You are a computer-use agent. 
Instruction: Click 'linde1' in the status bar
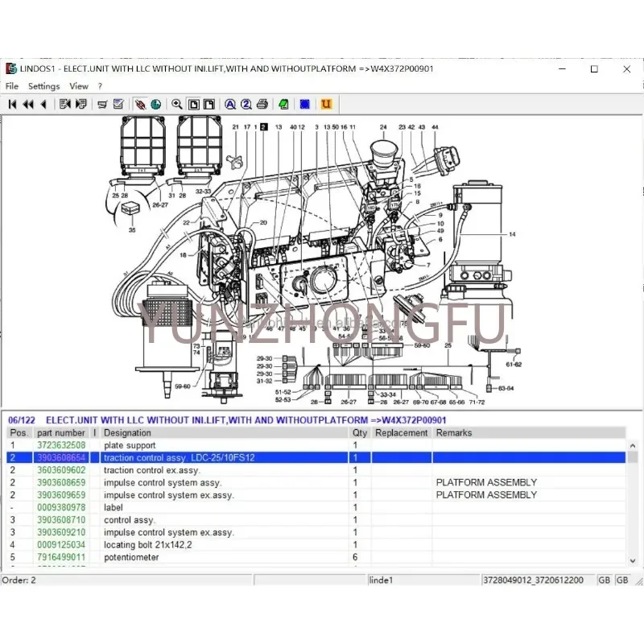pos(381,580)
